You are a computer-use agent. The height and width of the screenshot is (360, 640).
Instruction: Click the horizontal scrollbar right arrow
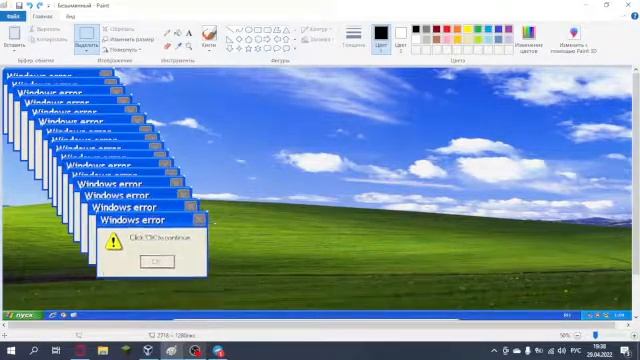pyautogui.click(x=628, y=325)
